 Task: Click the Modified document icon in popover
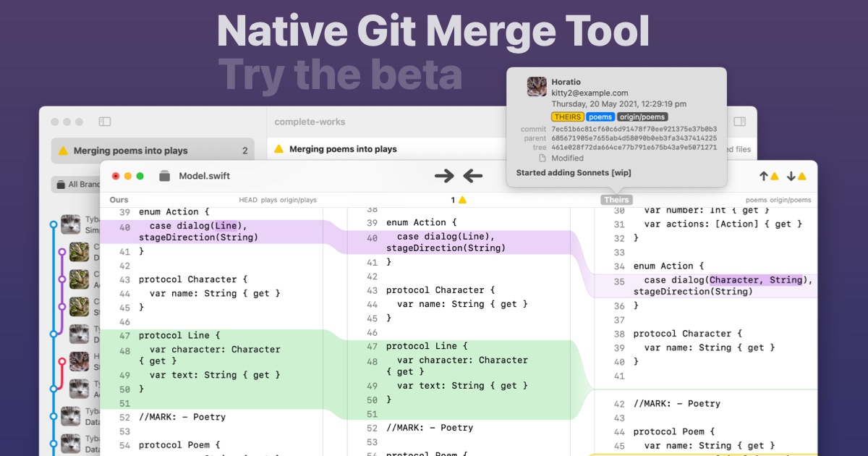pyautogui.click(x=542, y=158)
